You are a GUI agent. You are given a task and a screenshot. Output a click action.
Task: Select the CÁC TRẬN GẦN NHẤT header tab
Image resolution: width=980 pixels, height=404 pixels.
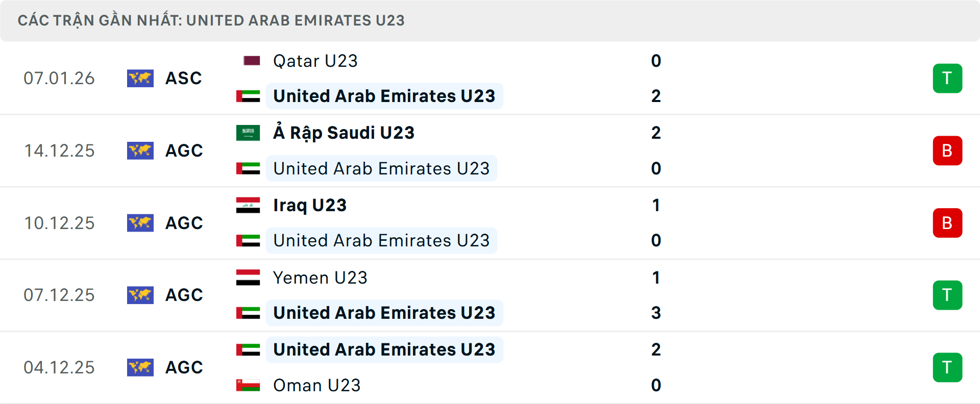coord(211,20)
